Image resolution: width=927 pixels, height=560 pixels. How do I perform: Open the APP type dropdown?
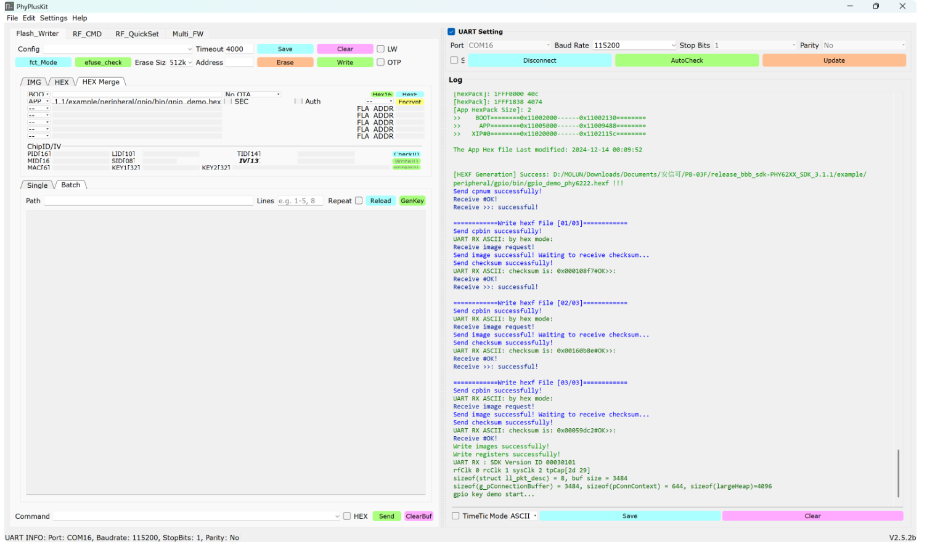click(38, 102)
